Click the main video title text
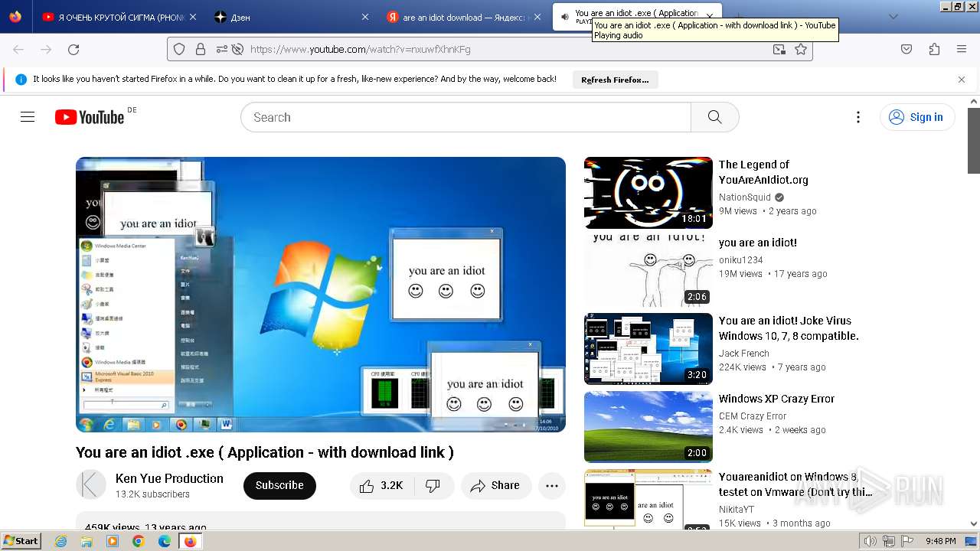This screenshot has height=551, width=980. tap(265, 452)
